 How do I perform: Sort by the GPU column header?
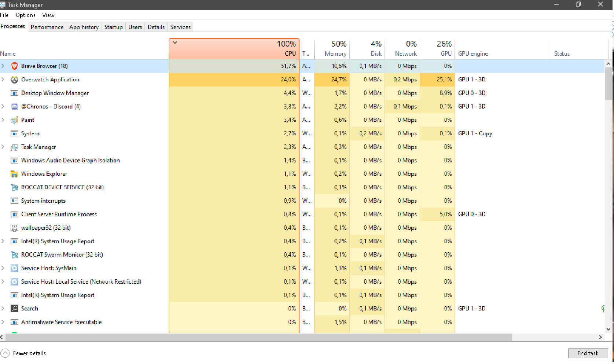(x=438, y=49)
